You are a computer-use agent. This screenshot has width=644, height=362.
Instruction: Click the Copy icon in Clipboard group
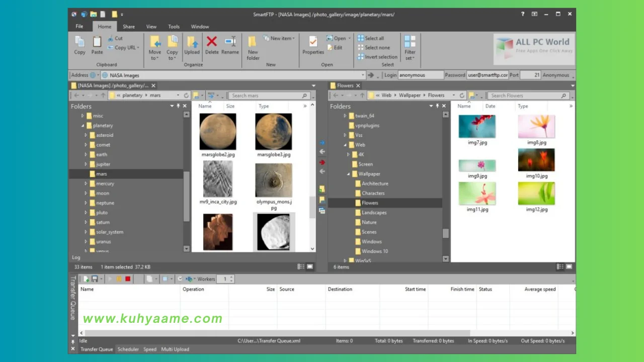[79, 42]
